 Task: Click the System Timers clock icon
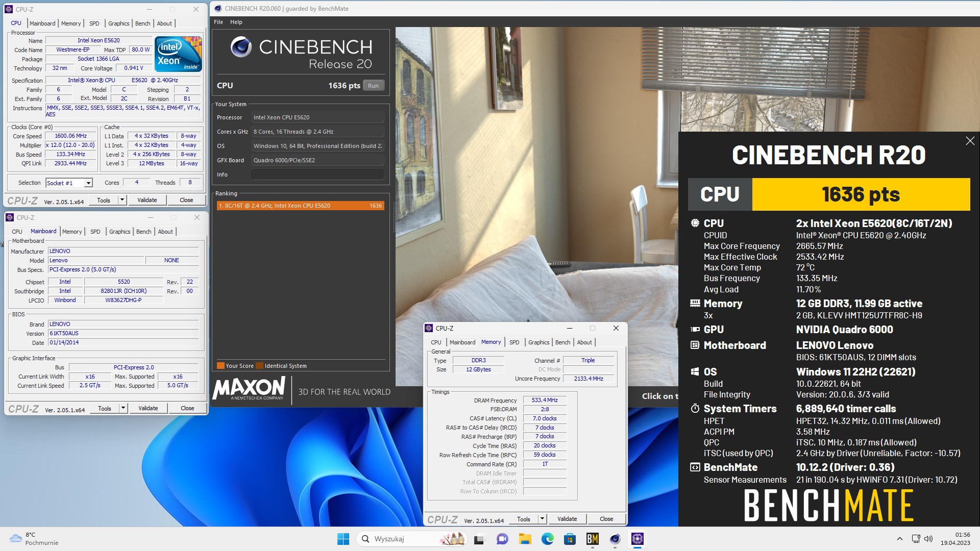pyautogui.click(x=695, y=409)
